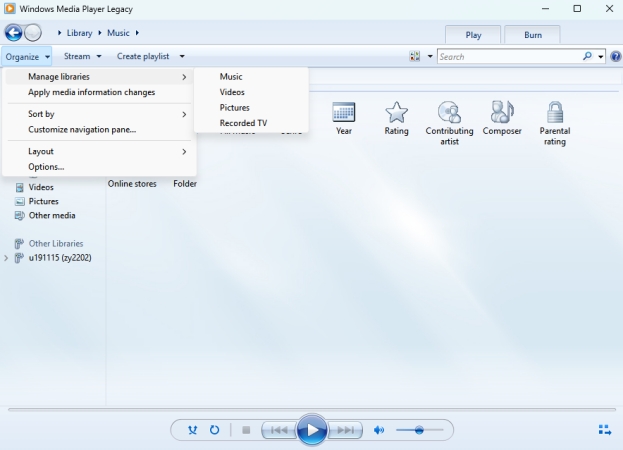Mute the volume speaker icon
Image resolution: width=623 pixels, height=450 pixels.
(379, 430)
